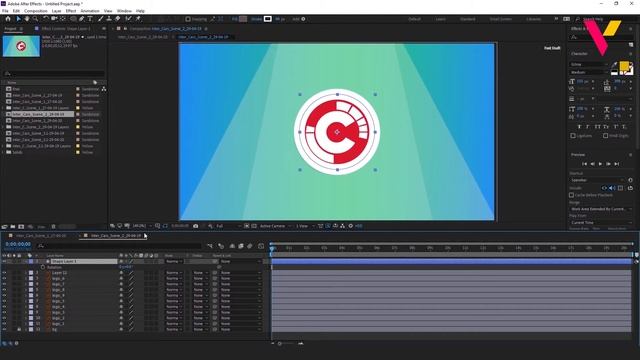The width and height of the screenshot is (640, 360).
Task: Click the Home icon in the toolbar
Action: point(8,19)
